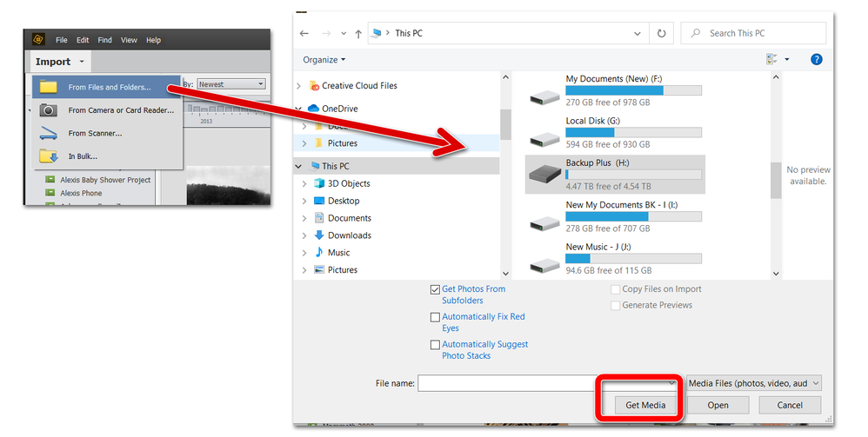868x437 pixels.
Task: Click the camera icon in Import menu
Action: tap(48, 110)
